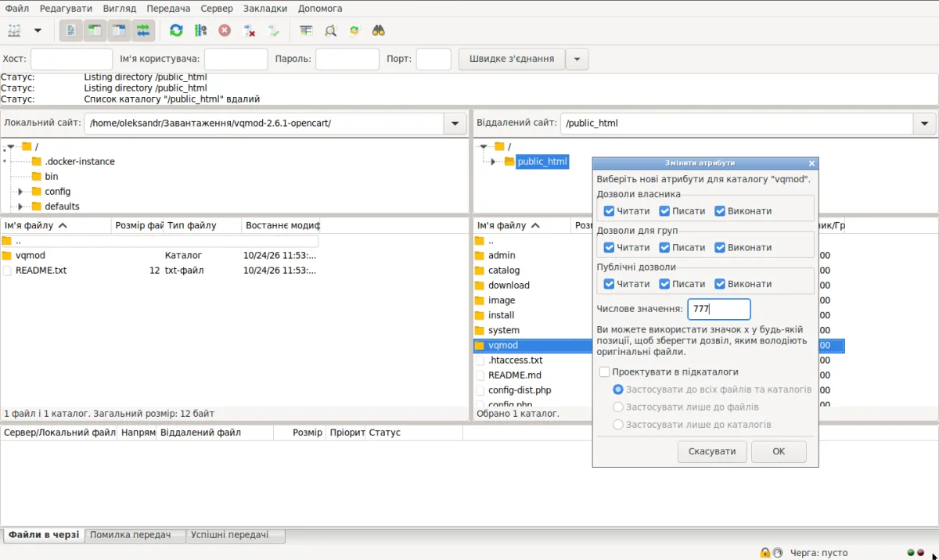Click the lock encryption icon in status bar
939x560 pixels.
coord(765,552)
